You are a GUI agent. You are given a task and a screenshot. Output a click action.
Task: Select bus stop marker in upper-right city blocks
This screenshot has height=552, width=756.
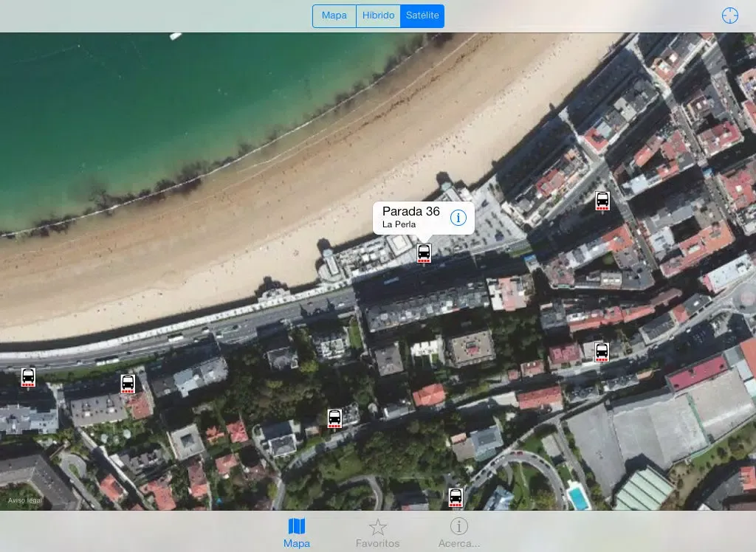(x=602, y=201)
